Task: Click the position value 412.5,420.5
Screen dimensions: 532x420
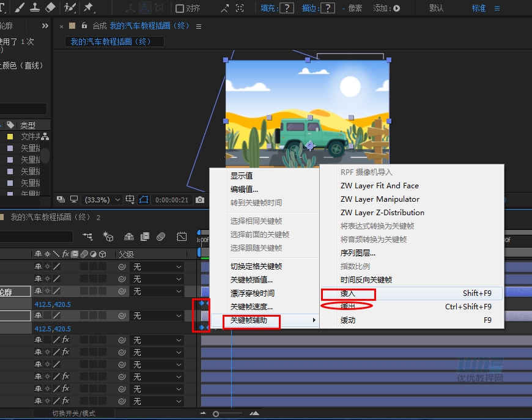Action: tap(54, 303)
